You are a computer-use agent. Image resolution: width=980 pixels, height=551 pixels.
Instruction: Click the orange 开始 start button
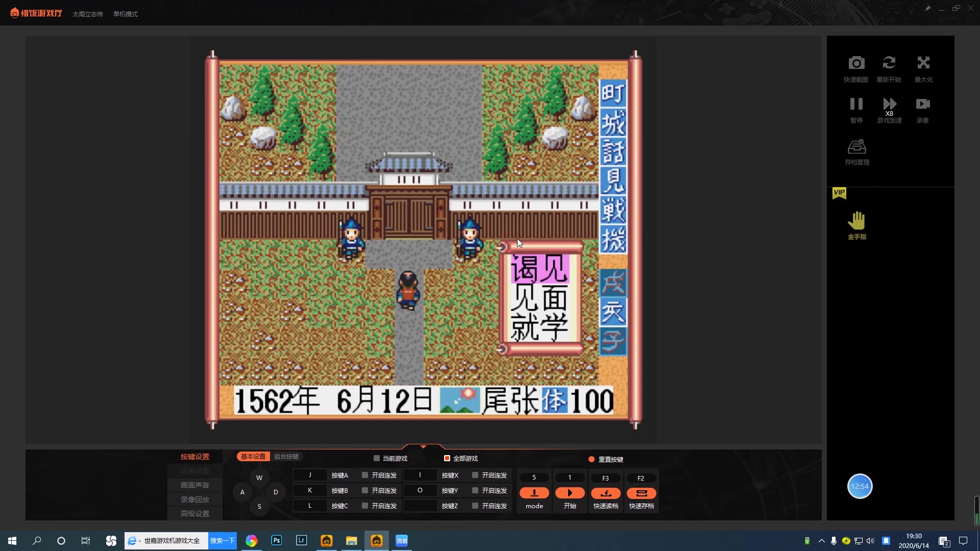pos(570,493)
